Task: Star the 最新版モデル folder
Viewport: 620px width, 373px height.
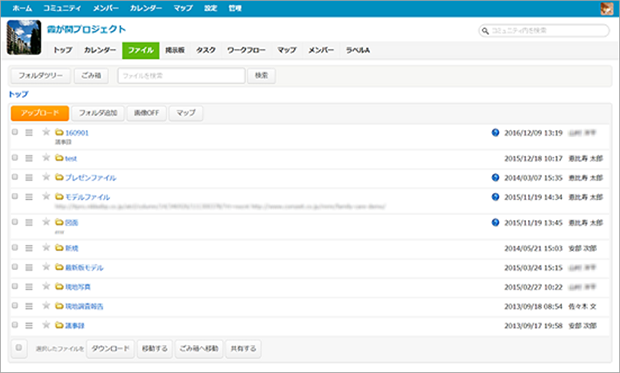Action: [x=46, y=267]
